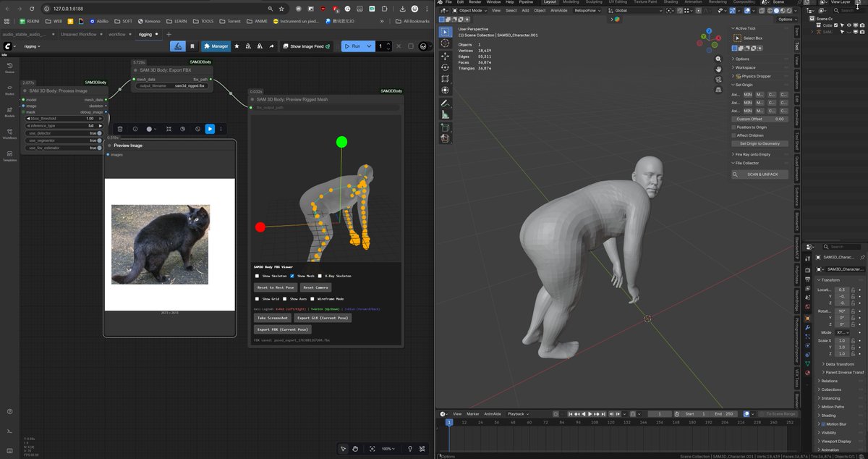Select the Select Box tool in Blender
This screenshot has height=459, width=868.
click(445, 32)
